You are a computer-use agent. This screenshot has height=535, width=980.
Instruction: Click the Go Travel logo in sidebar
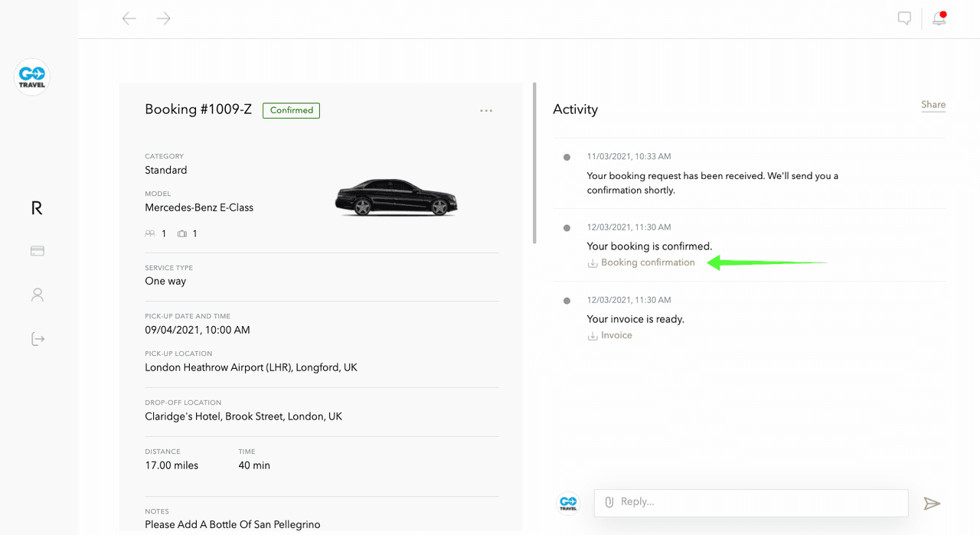(x=32, y=77)
